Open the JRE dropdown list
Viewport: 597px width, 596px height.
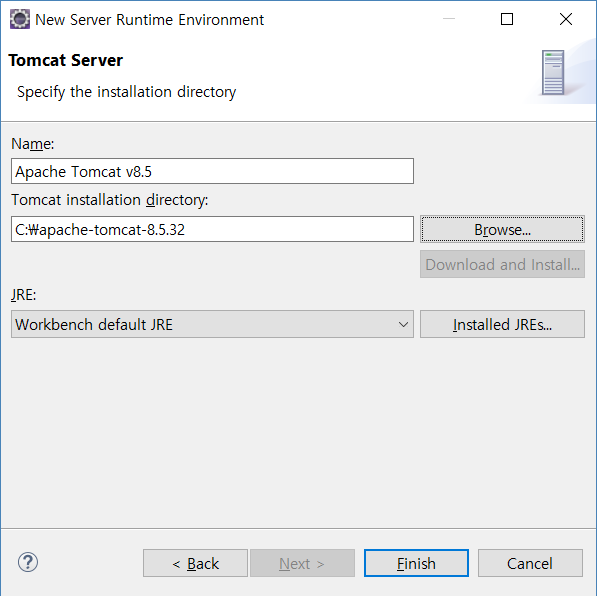212,324
